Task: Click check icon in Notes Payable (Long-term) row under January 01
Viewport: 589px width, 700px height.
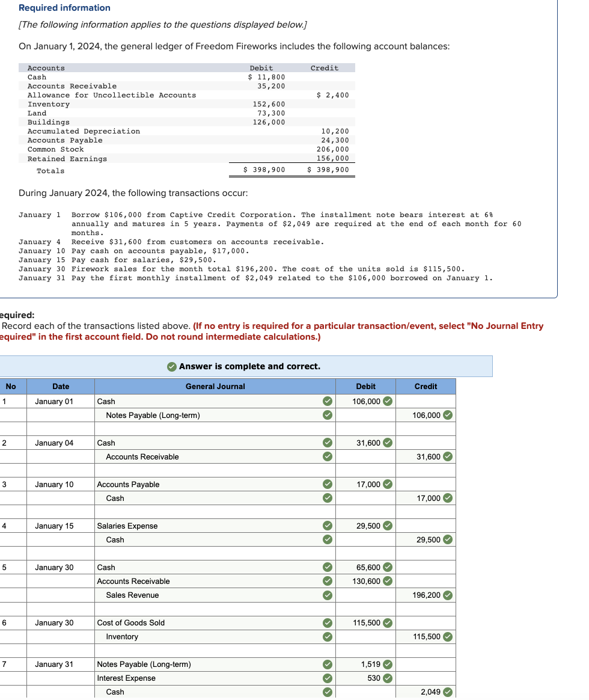Action: (328, 415)
